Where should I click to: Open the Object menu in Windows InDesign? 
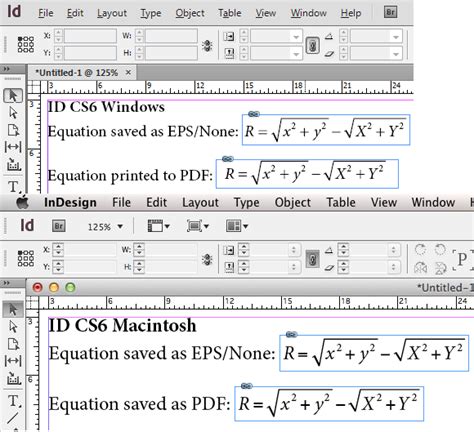point(190,13)
